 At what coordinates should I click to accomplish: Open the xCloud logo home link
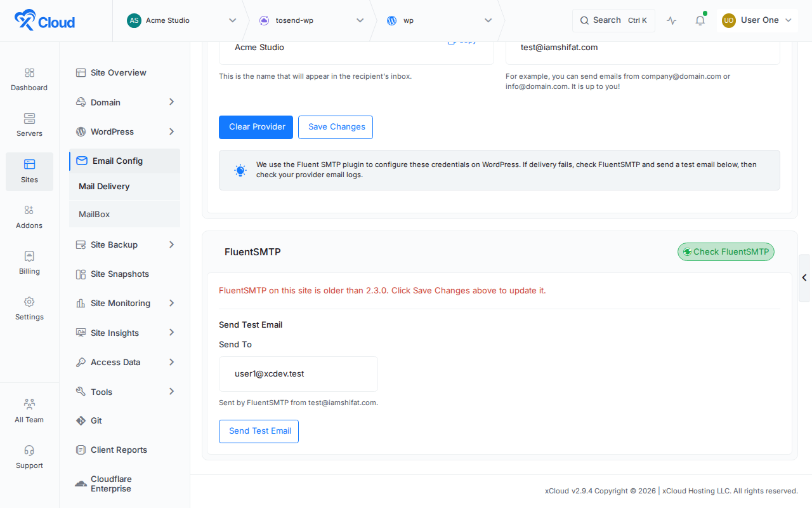44,20
